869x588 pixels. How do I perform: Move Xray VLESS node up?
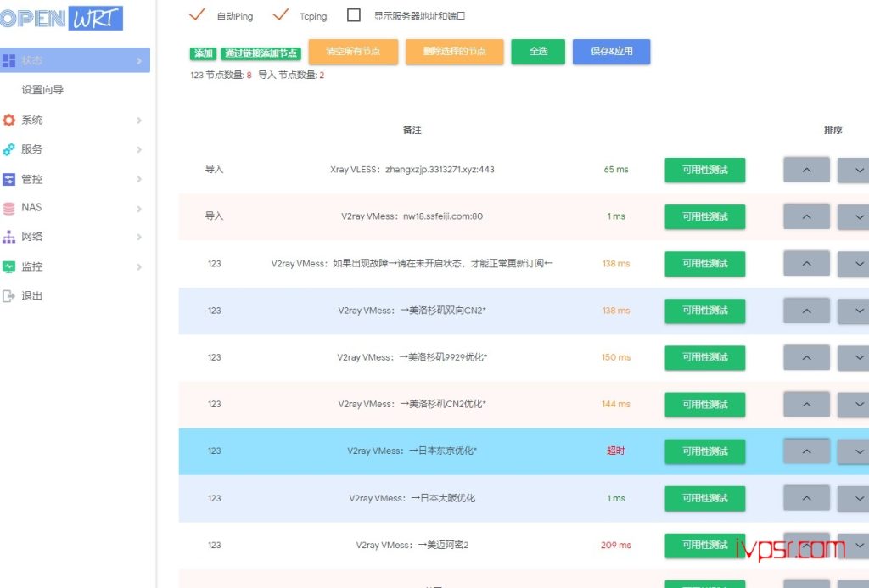806,170
